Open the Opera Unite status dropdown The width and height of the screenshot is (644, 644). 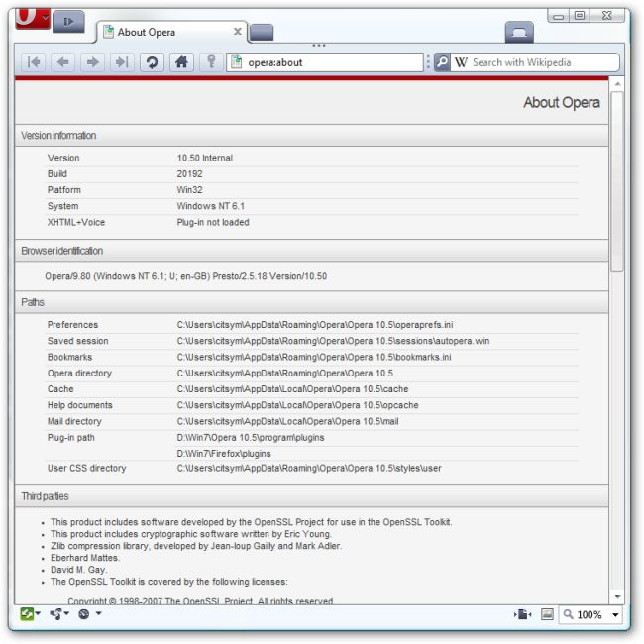pyautogui.click(x=59, y=614)
